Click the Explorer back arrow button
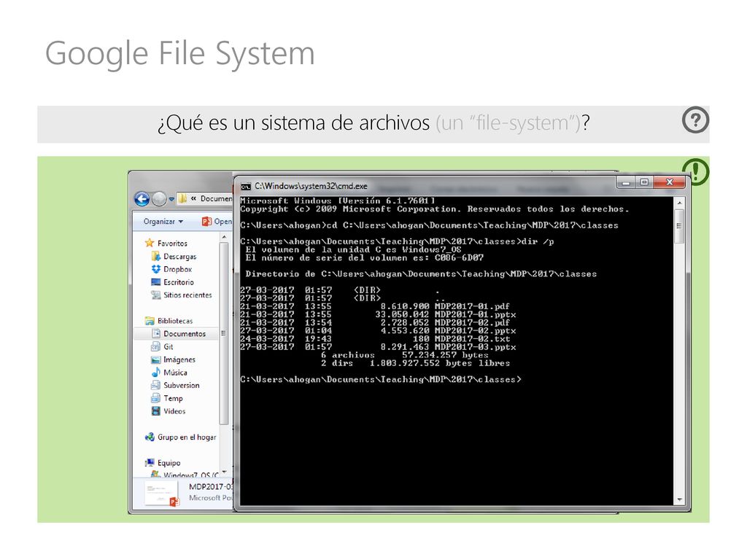This screenshot has width=747, height=560. pos(142,198)
